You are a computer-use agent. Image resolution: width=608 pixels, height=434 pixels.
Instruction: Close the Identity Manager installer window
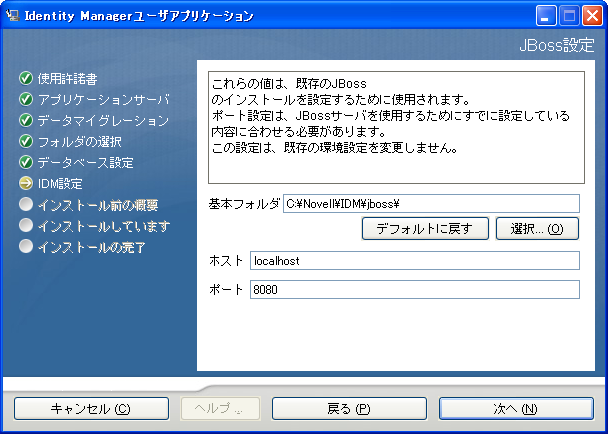pyautogui.click(x=593, y=16)
